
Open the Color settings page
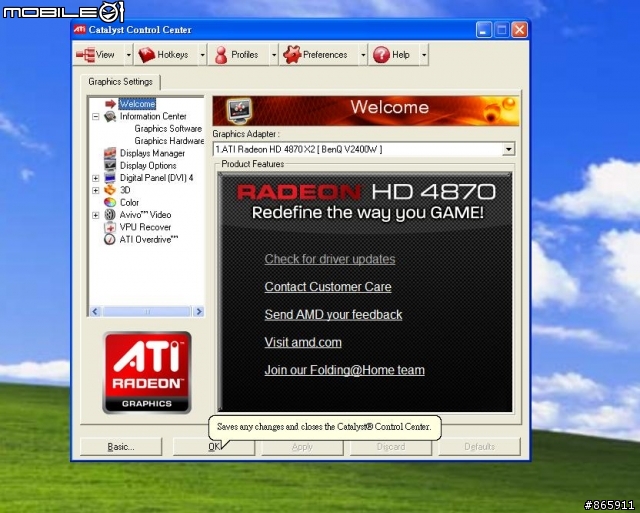[x=129, y=202]
